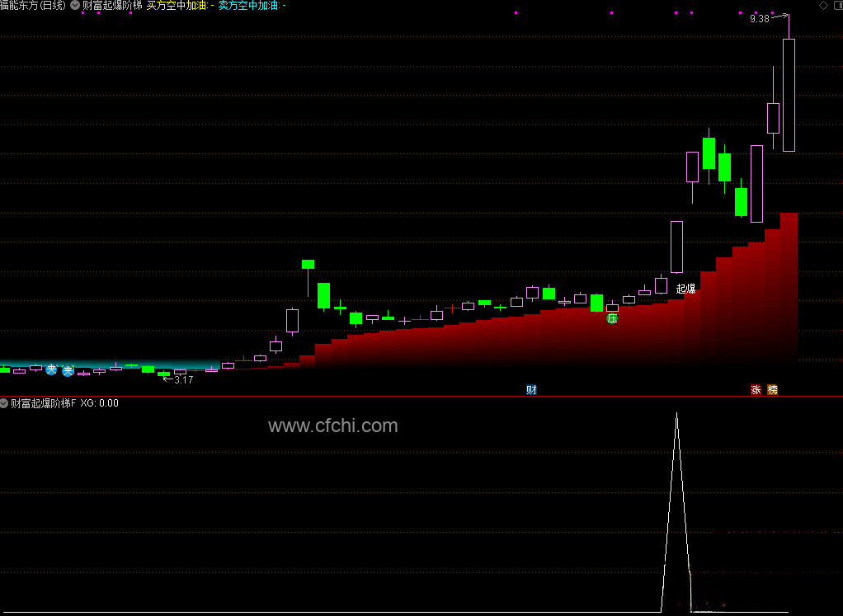Select the stock title 福能东方(日线)
The width and height of the screenshot is (843, 616).
[33, 6]
